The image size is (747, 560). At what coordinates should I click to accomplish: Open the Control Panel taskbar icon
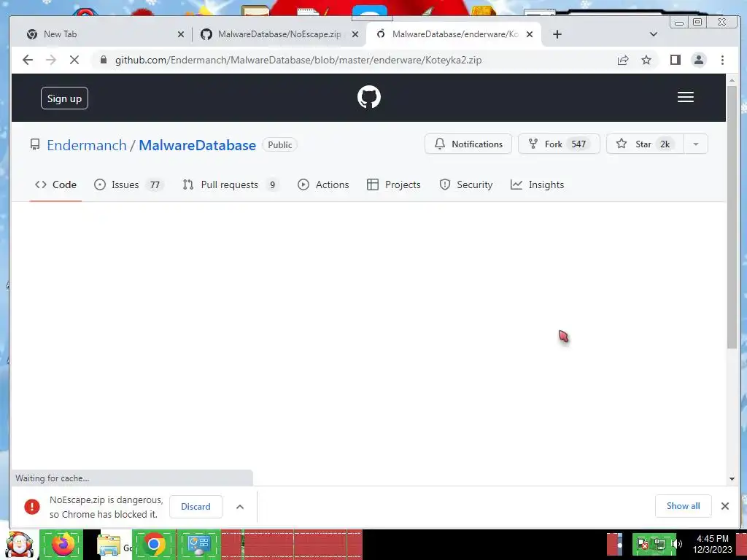click(x=198, y=544)
